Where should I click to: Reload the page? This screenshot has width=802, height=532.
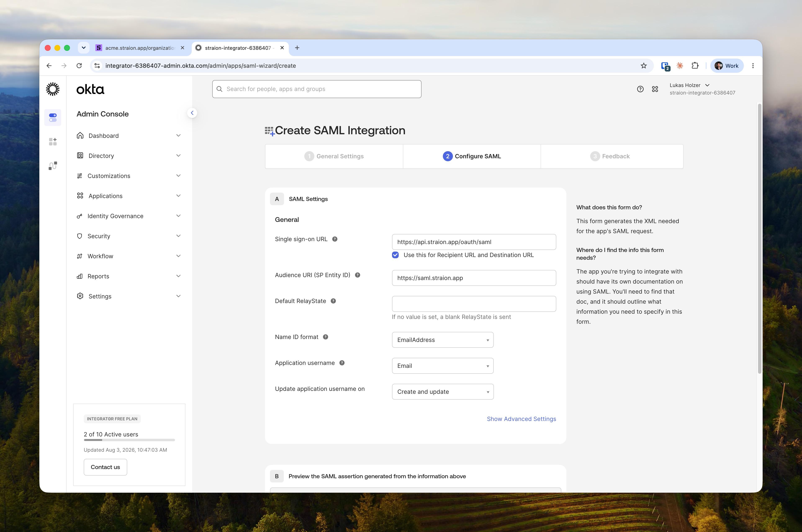(79, 66)
